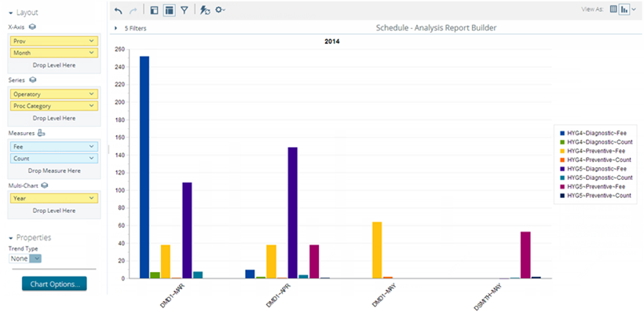Switch to table view icon
This screenshot has height=312, width=644.
pyautogui.click(x=613, y=9)
